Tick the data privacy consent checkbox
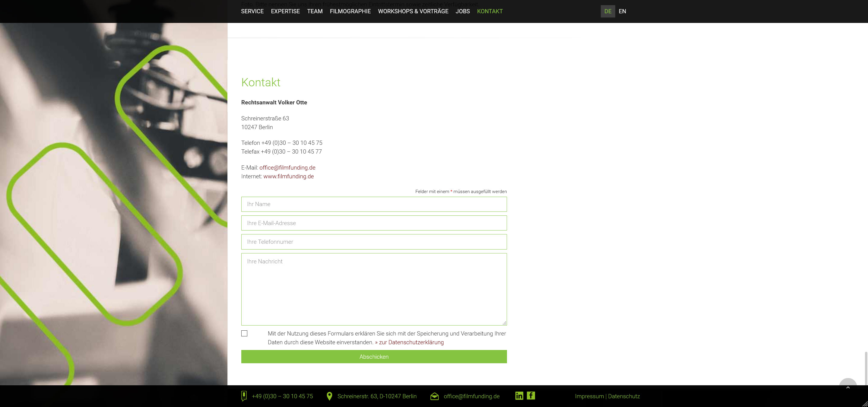The width and height of the screenshot is (868, 407). (244, 333)
